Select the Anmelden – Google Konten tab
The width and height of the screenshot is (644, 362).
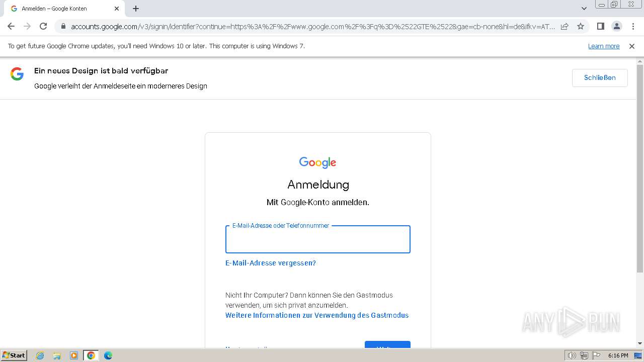click(64, 9)
